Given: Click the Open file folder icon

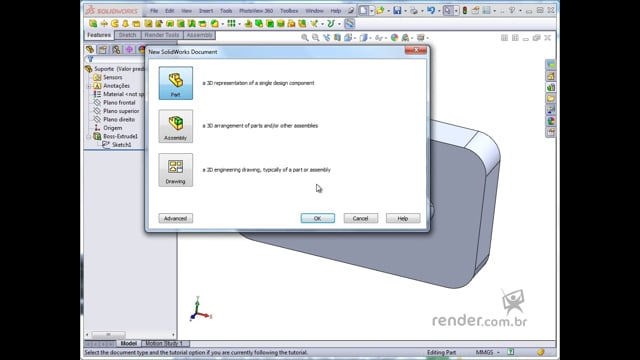Looking at the screenshot, I should [x=380, y=11].
